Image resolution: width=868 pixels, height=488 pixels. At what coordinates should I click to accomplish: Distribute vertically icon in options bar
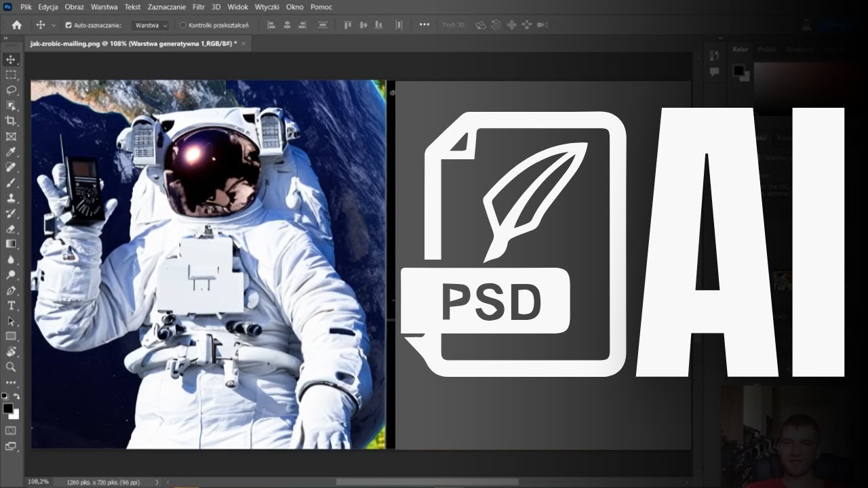323,25
